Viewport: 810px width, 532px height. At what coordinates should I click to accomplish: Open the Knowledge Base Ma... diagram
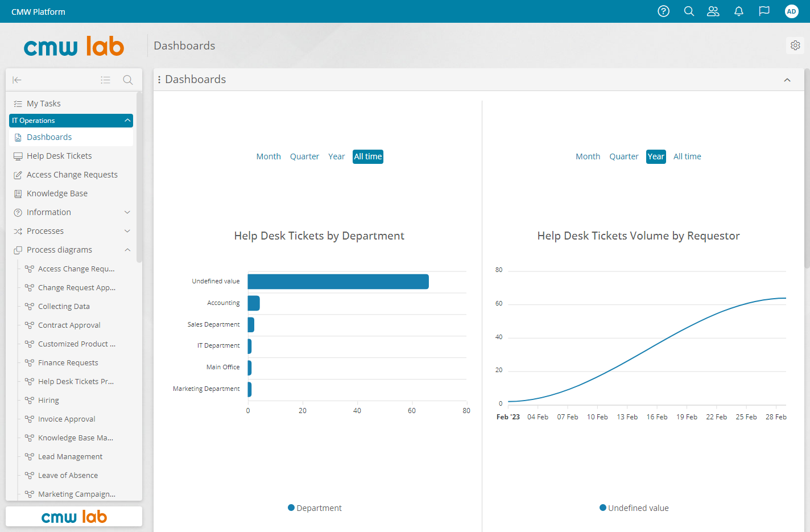pyautogui.click(x=76, y=438)
